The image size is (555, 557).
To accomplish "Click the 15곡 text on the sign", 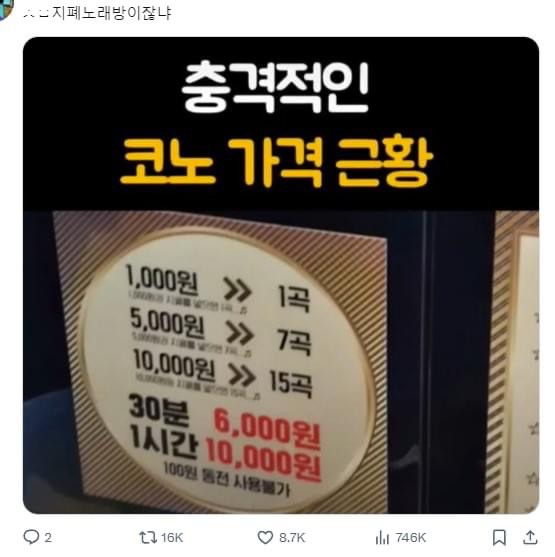I will click(x=290, y=384).
